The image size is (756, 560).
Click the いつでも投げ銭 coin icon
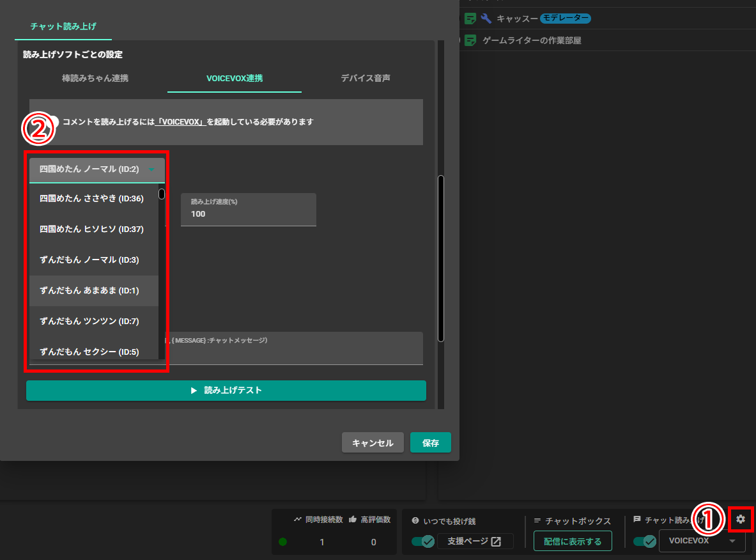click(415, 520)
